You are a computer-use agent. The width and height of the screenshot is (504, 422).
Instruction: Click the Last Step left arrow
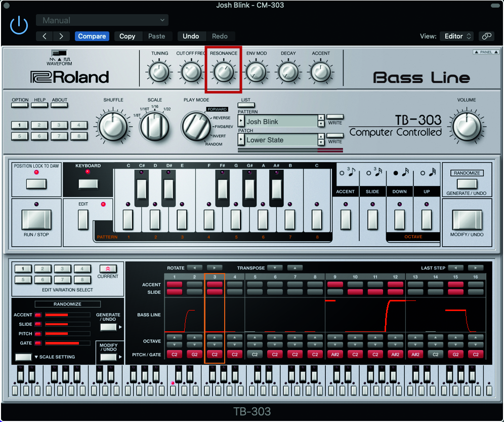pos(455,267)
